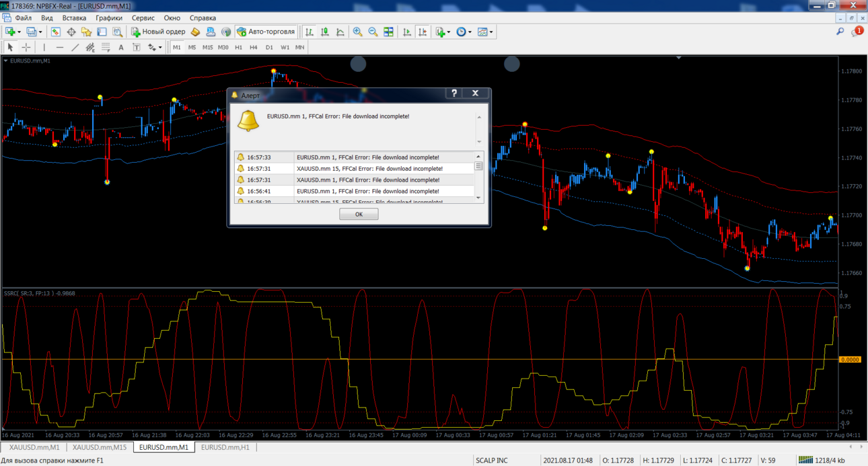Image resolution: width=868 pixels, height=466 pixels.
Task: Toggle the Авто-торговля button
Action: (x=266, y=32)
